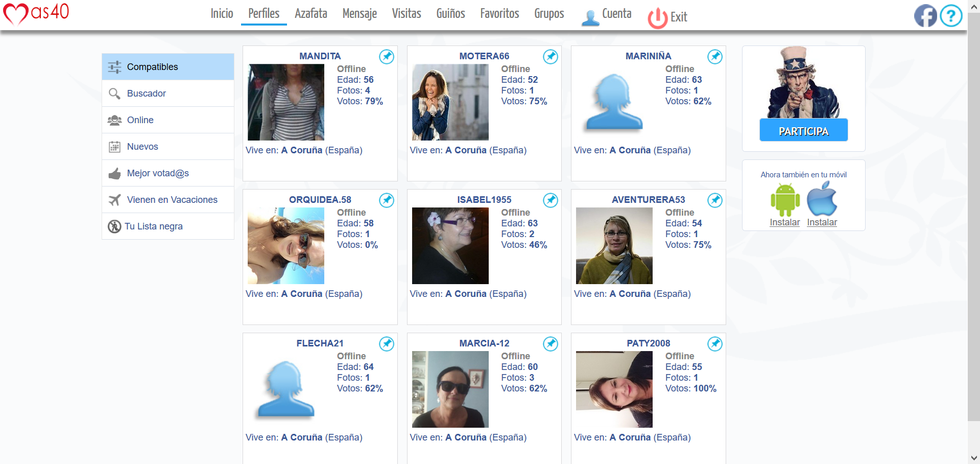
Task: Click the Nuevos calendar icon
Action: click(114, 146)
